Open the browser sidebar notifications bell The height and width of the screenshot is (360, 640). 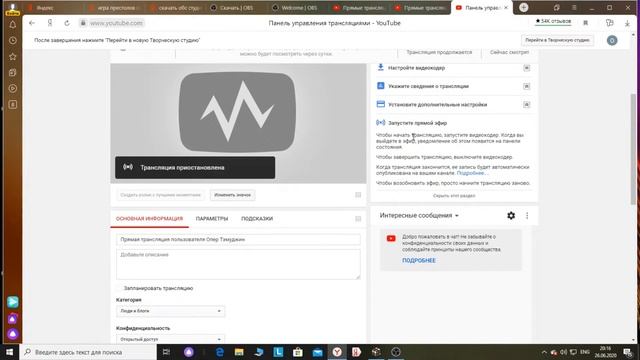pos(13,24)
